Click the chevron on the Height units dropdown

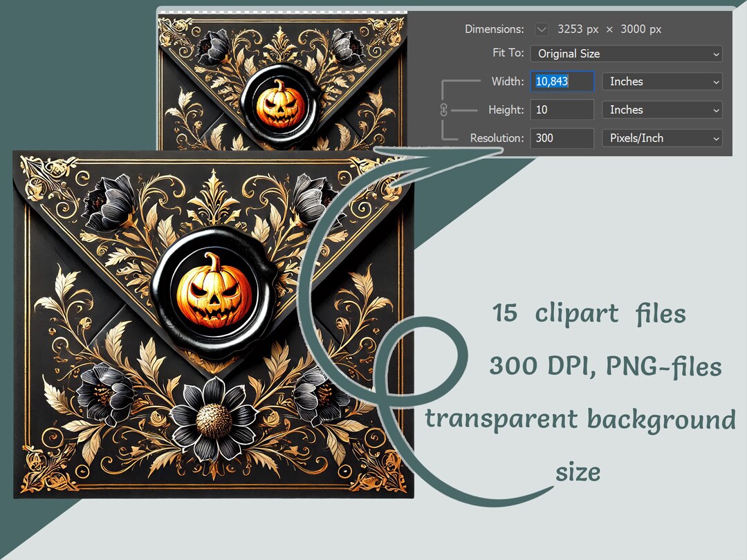pos(717,109)
